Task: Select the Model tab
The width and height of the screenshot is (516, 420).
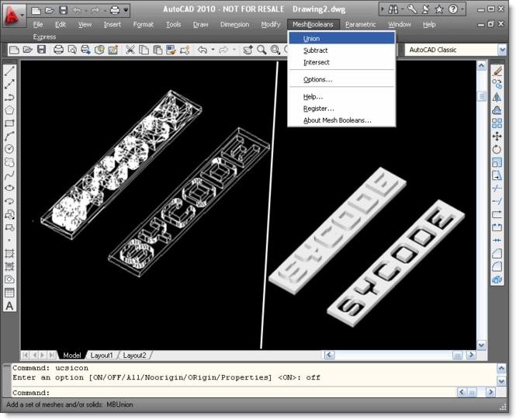Action: tap(71, 355)
